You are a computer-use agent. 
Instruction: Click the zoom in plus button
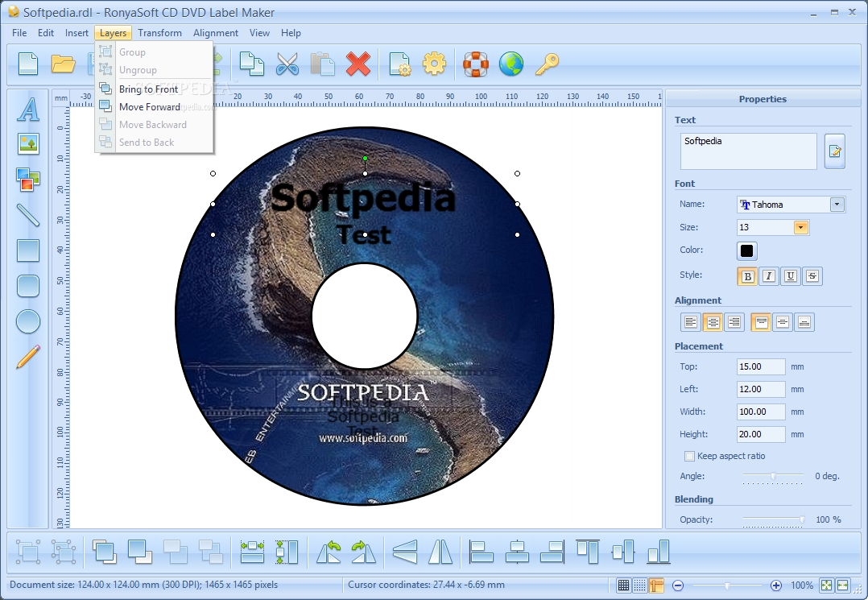pos(776,586)
